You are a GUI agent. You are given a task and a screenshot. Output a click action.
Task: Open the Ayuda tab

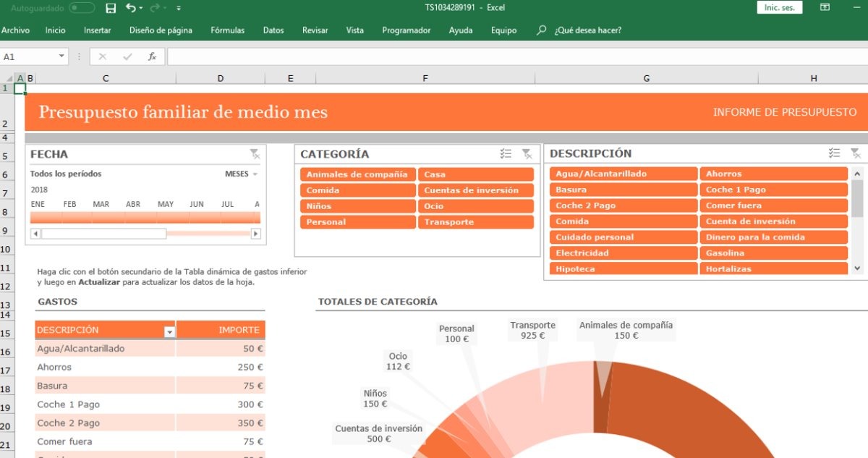461,30
